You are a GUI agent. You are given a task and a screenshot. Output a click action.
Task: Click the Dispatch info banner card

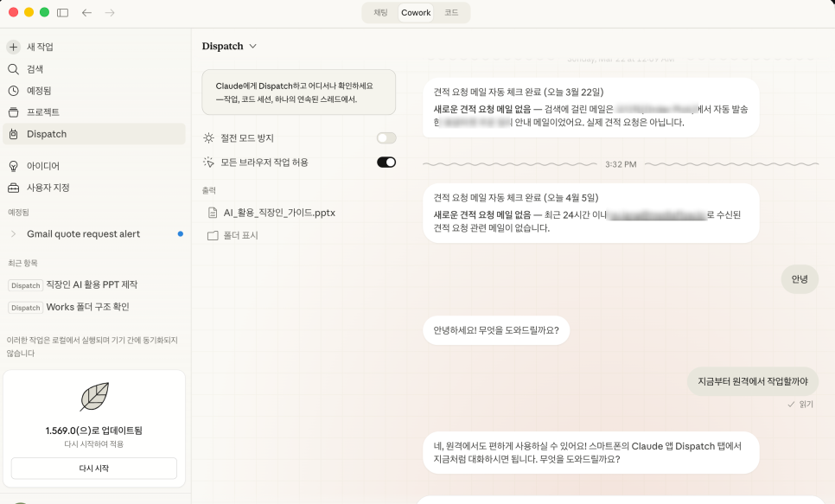click(x=299, y=93)
